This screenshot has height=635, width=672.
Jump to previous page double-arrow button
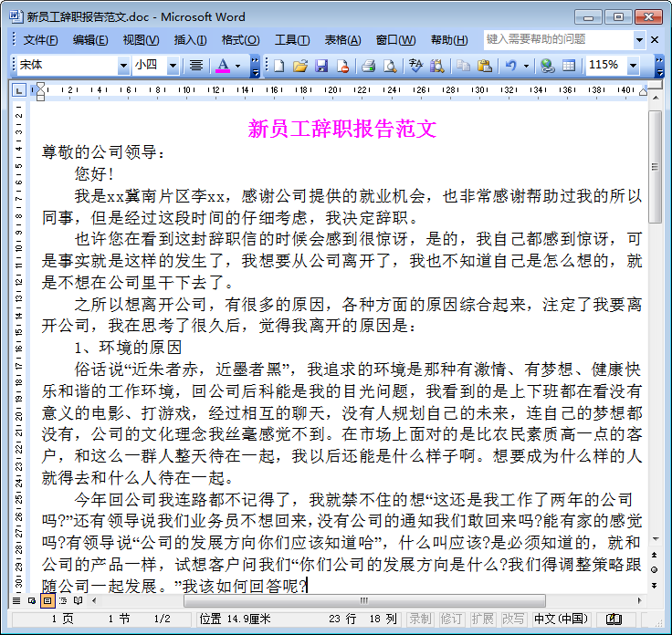pyautogui.click(x=654, y=555)
